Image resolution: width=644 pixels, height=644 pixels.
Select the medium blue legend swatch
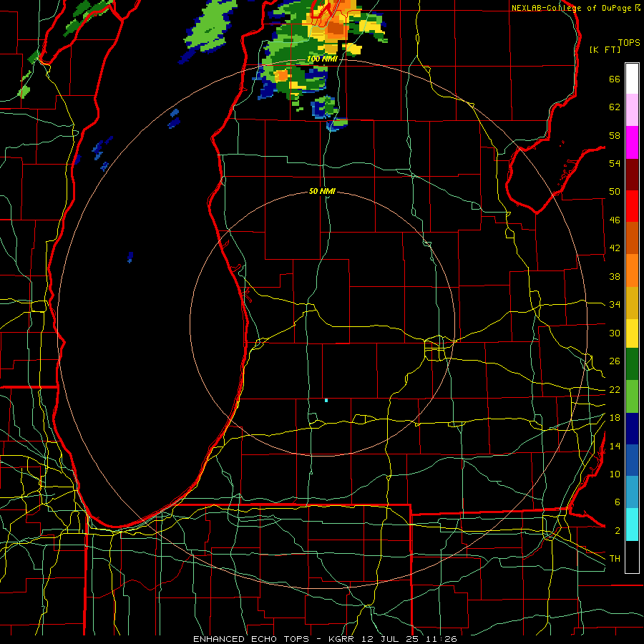tap(632, 460)
